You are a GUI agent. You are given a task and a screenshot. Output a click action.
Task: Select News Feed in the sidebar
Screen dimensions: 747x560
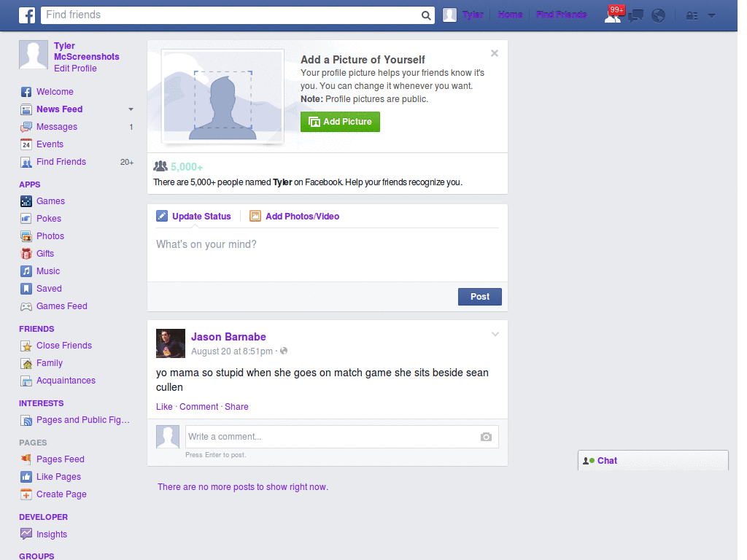[x=60, y=109]
